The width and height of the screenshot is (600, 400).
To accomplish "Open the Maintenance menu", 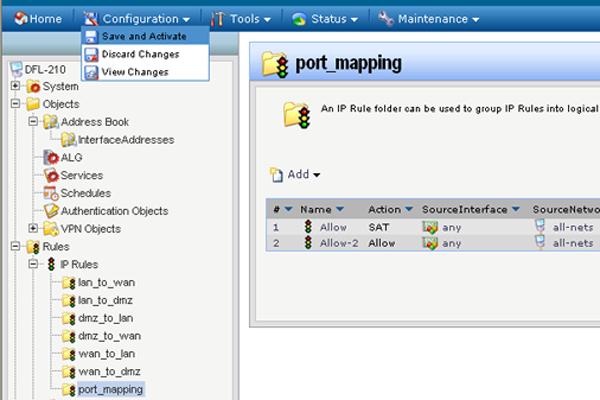I will point(429,18).
